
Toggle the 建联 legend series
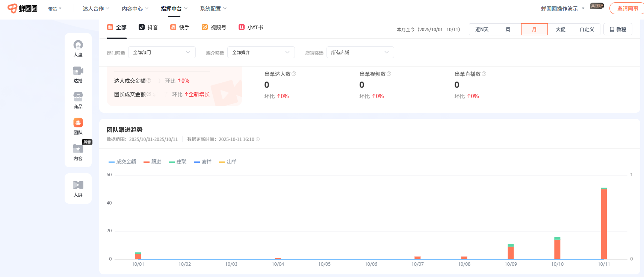coord(178,162)
